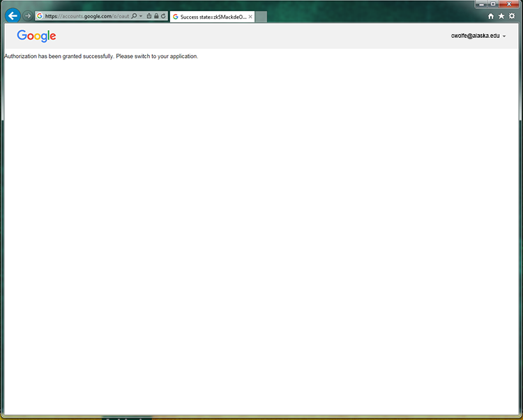
Task: Click the Forward navigation arrow
Action: pos(27,16)
